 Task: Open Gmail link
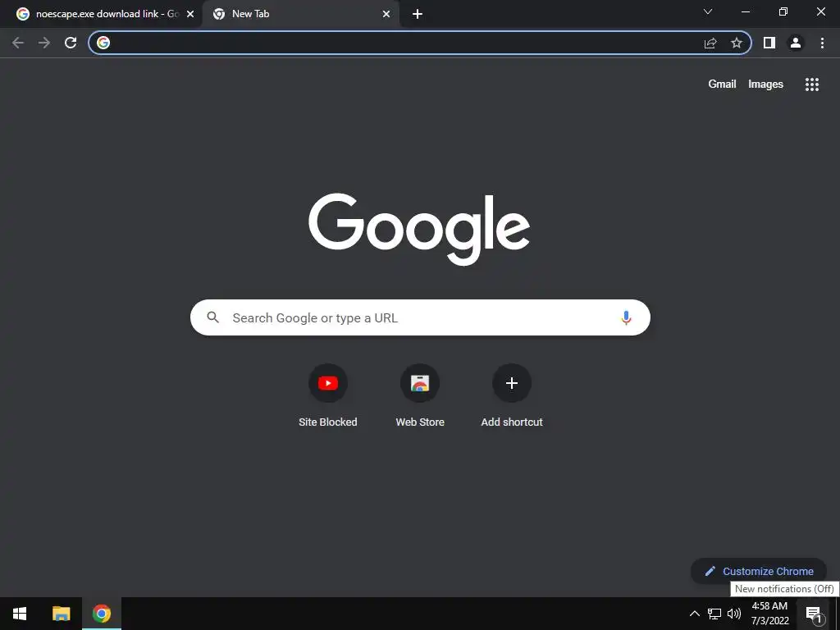pos(722,84)
